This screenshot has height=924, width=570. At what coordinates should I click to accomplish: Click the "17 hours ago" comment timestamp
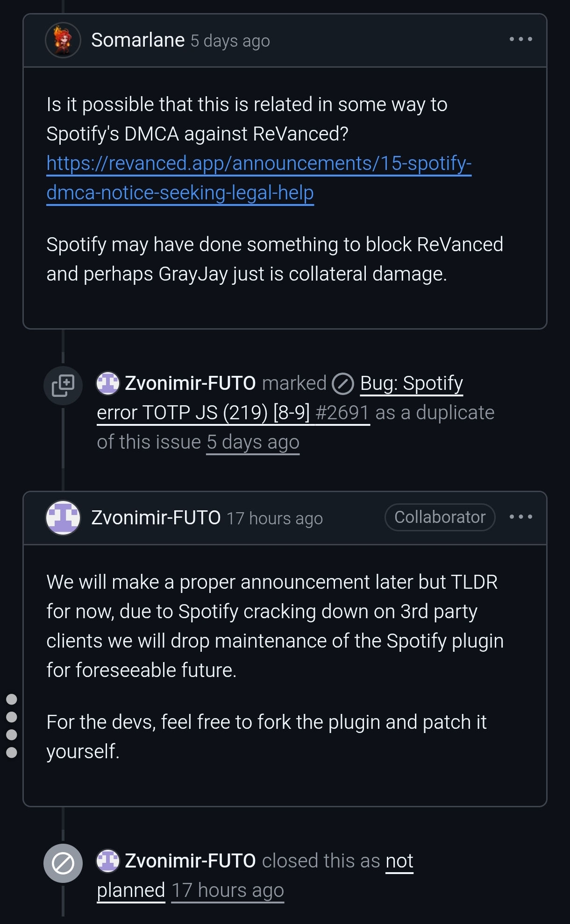coord(275,518)
